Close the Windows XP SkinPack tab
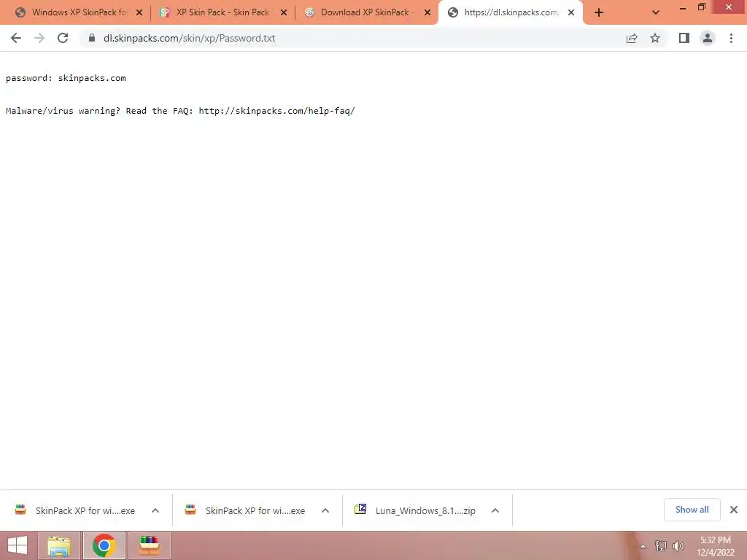The width and height of the screenshot is (747, 560). pyautogui.click(x=139, y=12)
